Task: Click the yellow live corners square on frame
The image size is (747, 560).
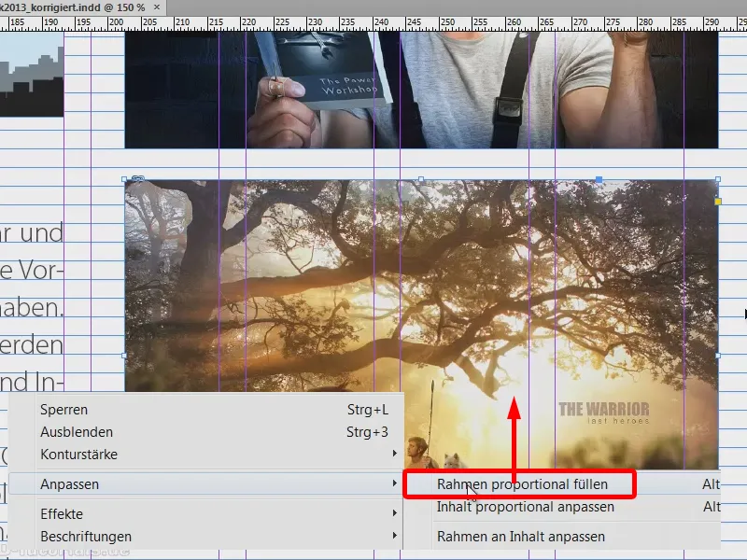Action: [718, 202]
